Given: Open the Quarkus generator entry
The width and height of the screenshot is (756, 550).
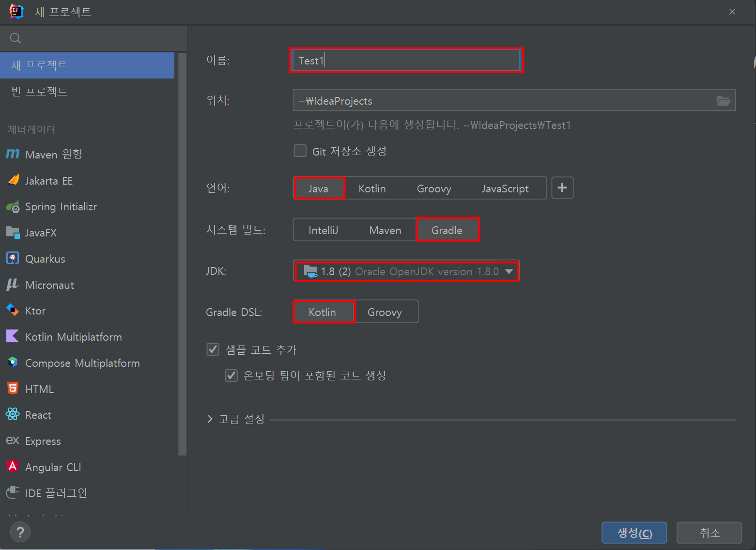Looking at the screenshot, I should point(87,259).
